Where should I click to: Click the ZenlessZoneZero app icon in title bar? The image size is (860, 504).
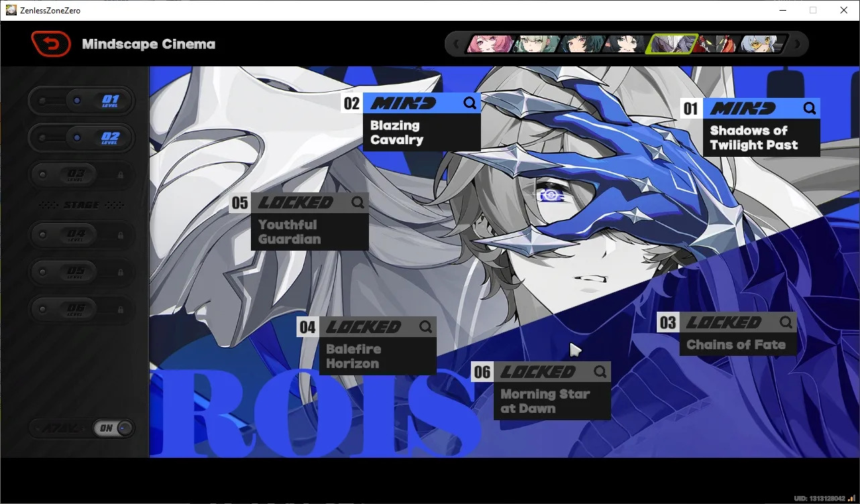(11, 10)
